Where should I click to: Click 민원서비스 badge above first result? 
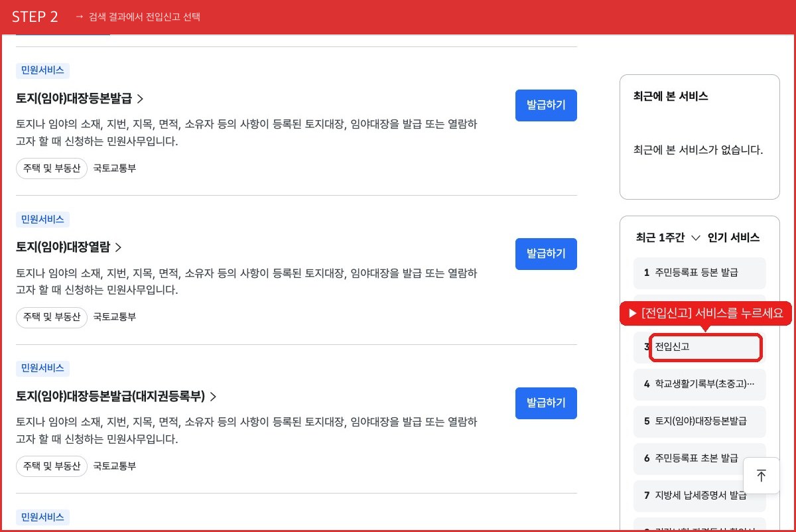coord(42,71)
